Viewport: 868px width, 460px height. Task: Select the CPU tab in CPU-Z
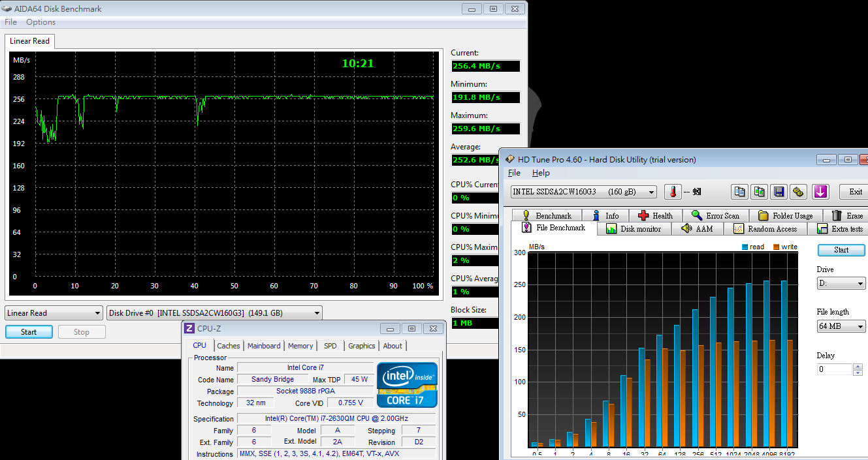pos(200,346)
